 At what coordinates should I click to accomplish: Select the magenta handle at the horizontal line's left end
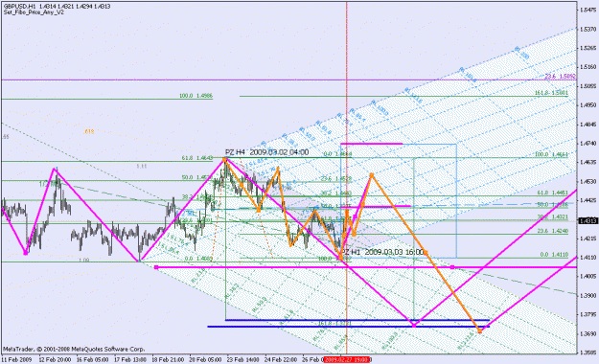(156, 267)
